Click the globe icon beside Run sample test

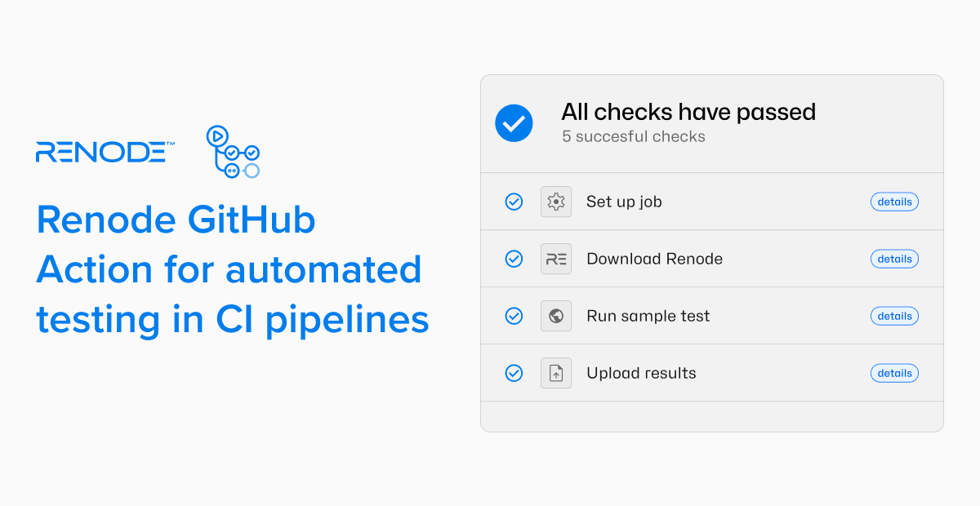[556, 316]
